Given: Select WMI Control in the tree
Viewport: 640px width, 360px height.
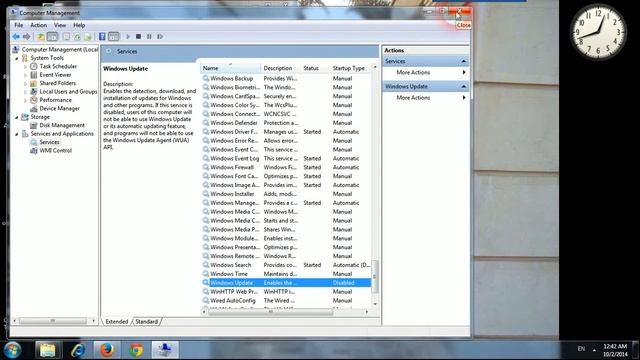Looking at the screenshot, I should [55, 151].
